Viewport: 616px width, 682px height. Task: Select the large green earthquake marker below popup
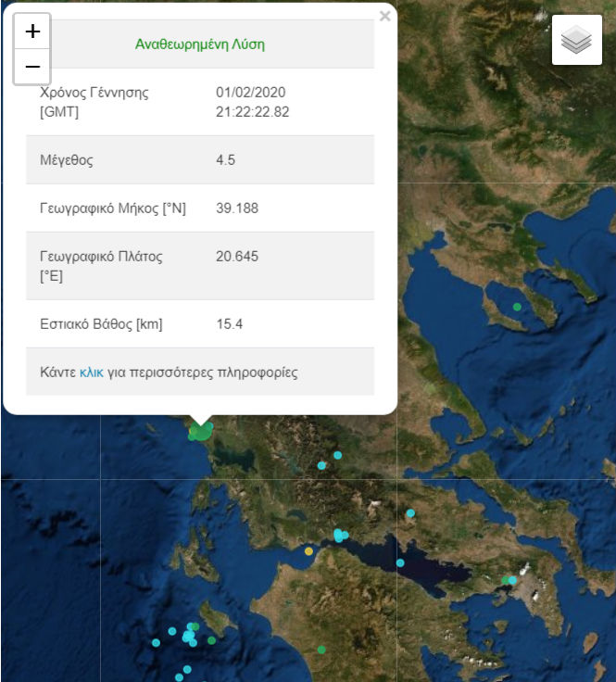coord(201,431)
